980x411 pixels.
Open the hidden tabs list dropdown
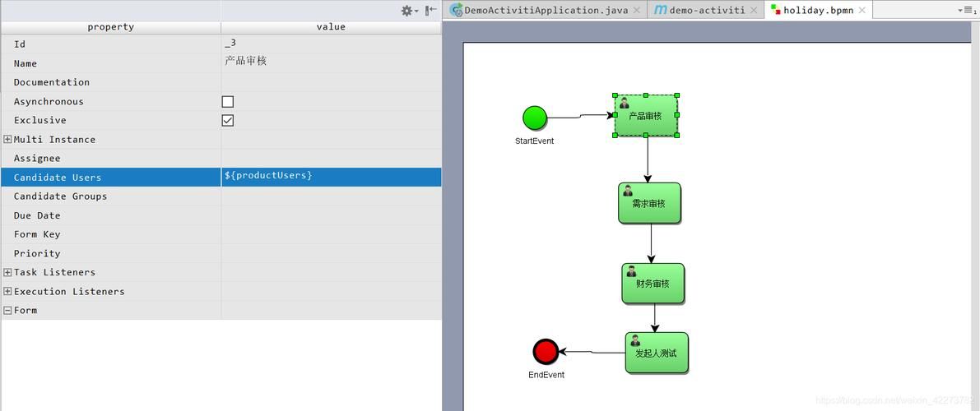[x=966, y=11]
